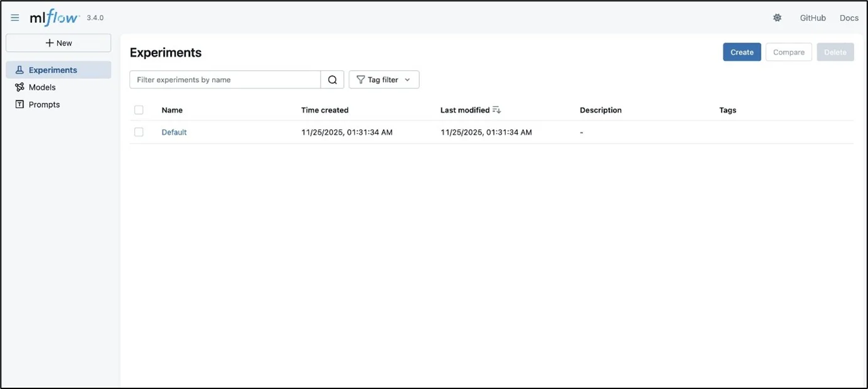Open the GitHub link

pos(812,18)
